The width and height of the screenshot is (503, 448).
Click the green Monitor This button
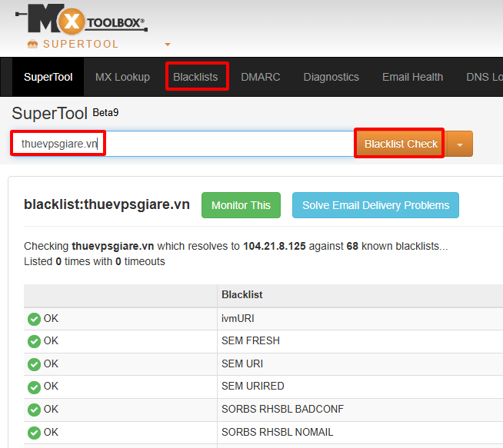pyautogui.click(x=241, y=205)
